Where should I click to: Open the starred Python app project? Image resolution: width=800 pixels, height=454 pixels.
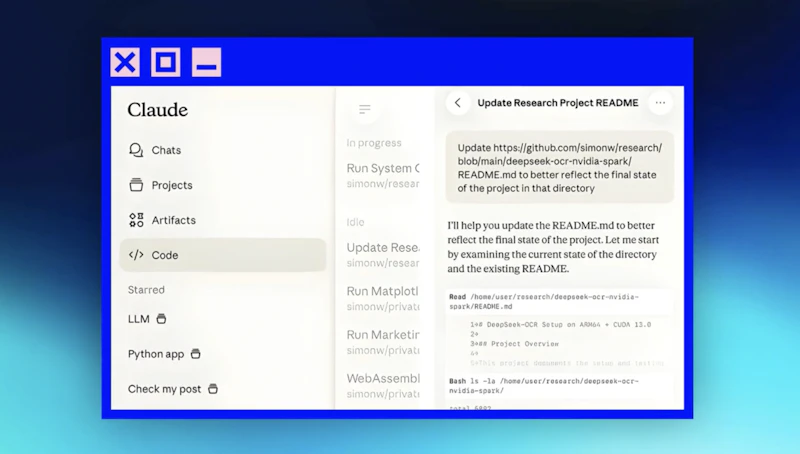coord(164,354)
